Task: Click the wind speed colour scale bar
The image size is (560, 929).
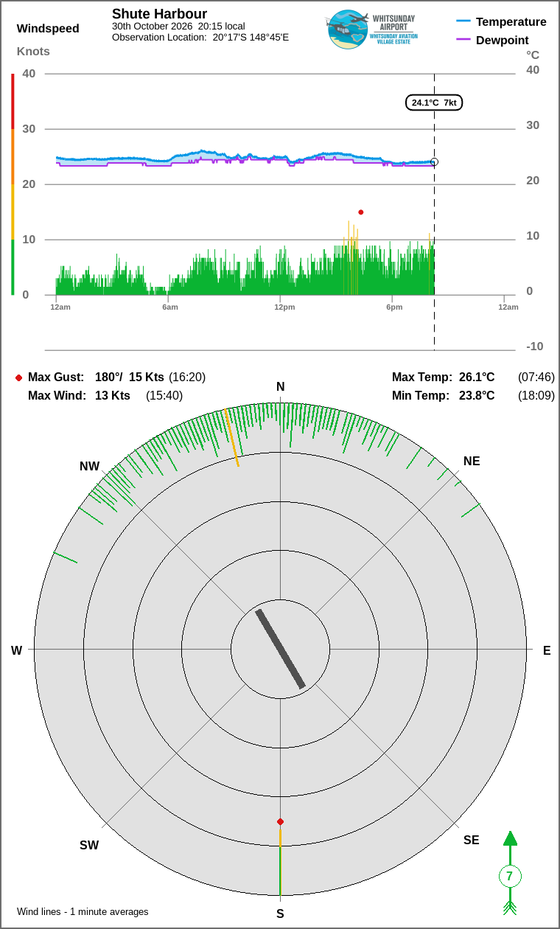Action: tap(13, 184)
